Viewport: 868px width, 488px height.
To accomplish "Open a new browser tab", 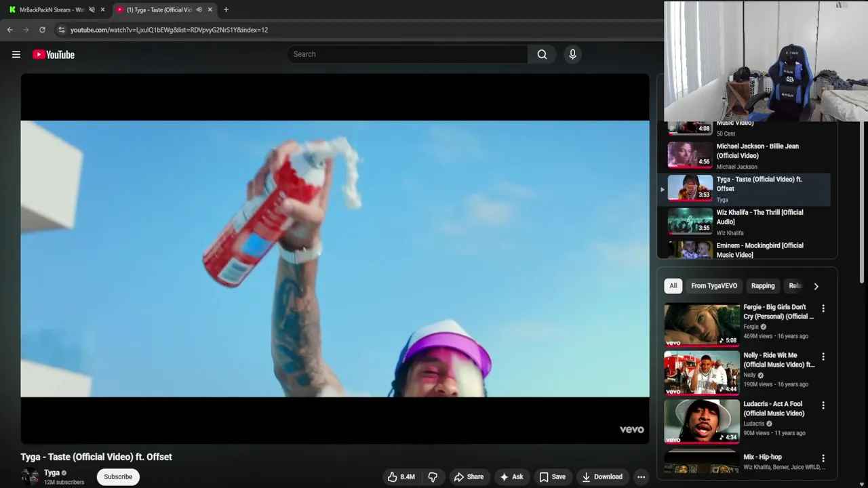I will click(x=226, y=9).
